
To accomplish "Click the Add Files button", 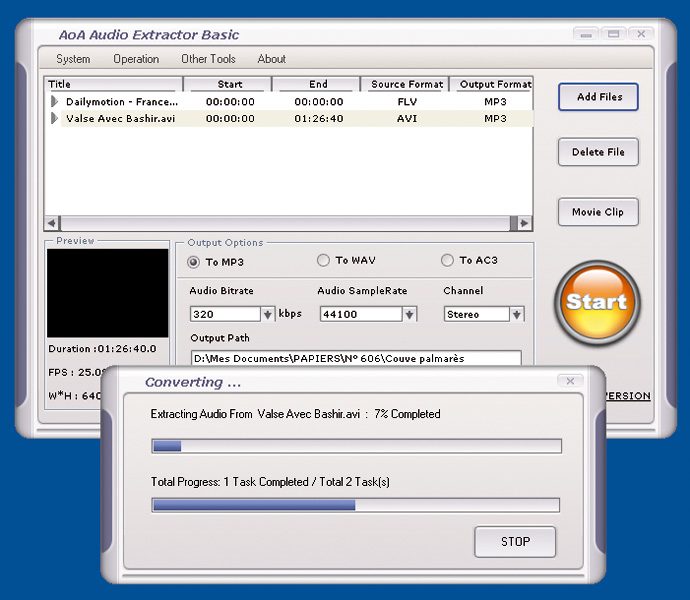I will click(598, 97).
